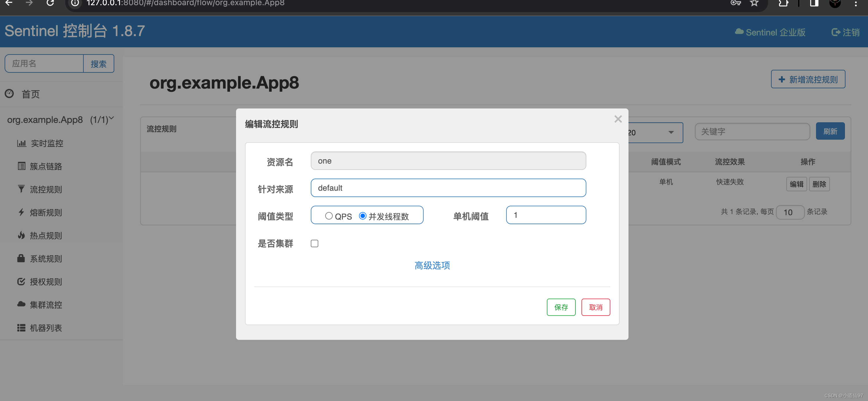
Task: Reload the page with refresh icon
Action: click(50, 3)
